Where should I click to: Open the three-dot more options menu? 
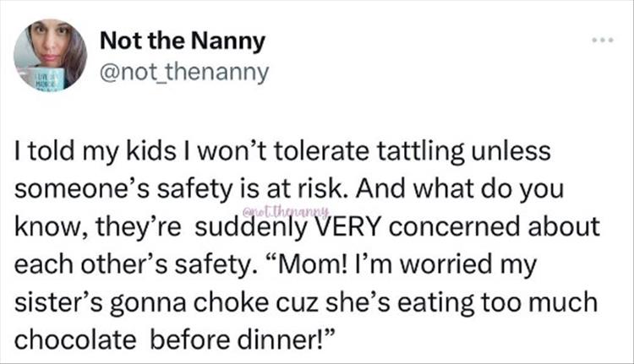[601, 41]
